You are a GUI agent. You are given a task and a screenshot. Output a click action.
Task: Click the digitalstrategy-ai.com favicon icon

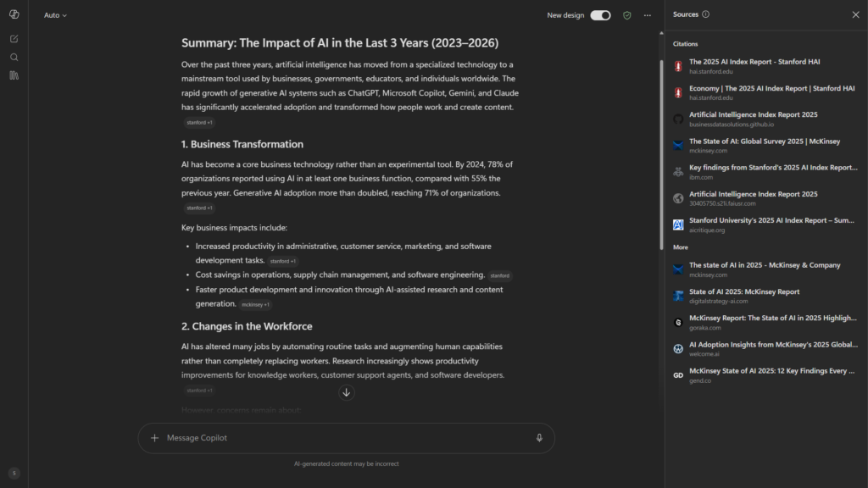click(x=678, y=296)
